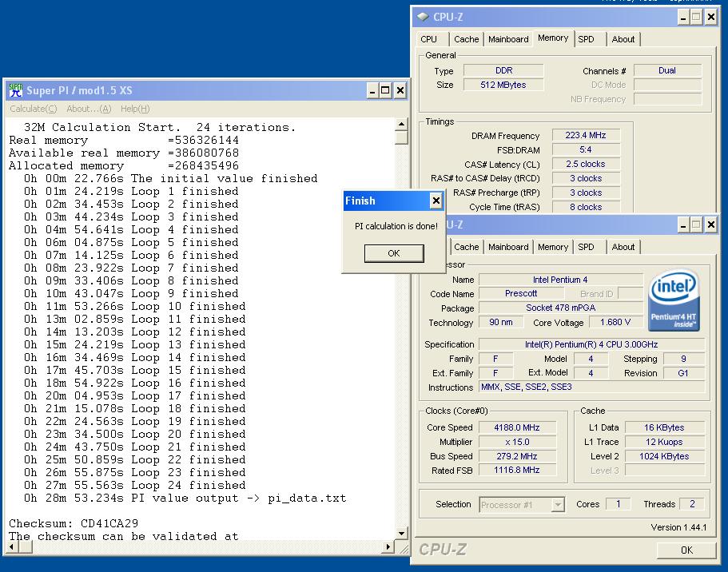Click the horizontal scrollbar thumb in Super PI
728x572 pixels.
pos(26,547)
